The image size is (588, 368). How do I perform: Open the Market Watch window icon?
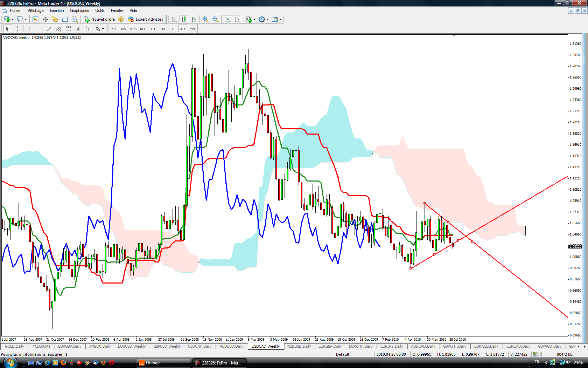[35, 19]
